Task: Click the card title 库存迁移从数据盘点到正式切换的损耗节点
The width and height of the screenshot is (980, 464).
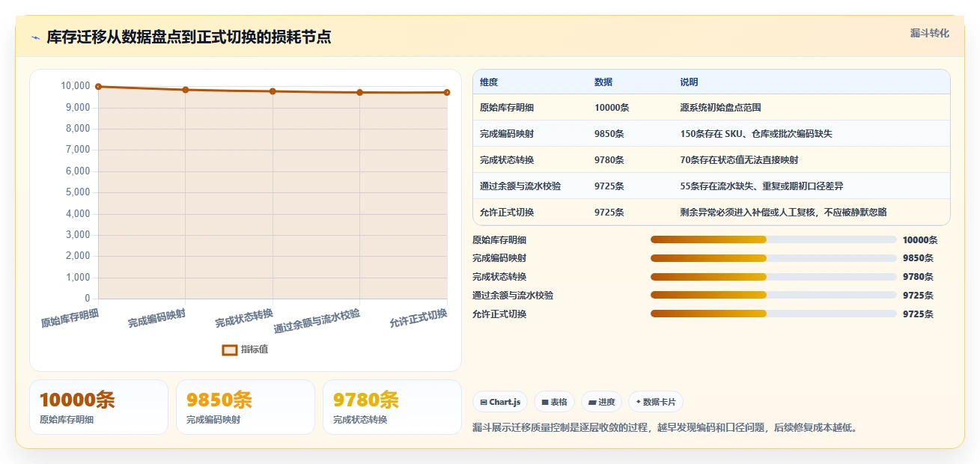Action: (189, 37)
